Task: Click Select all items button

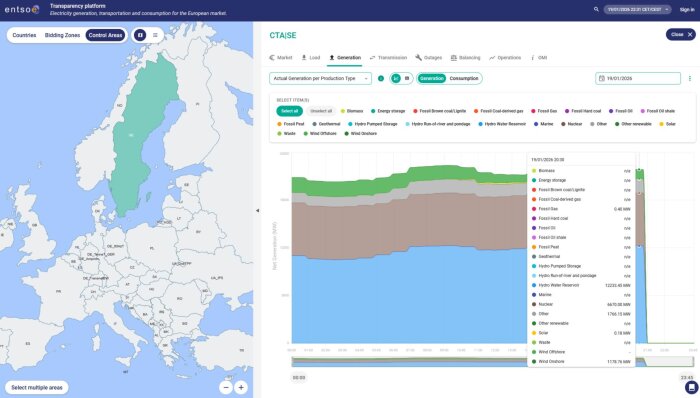Action: (x=289, y=111)
